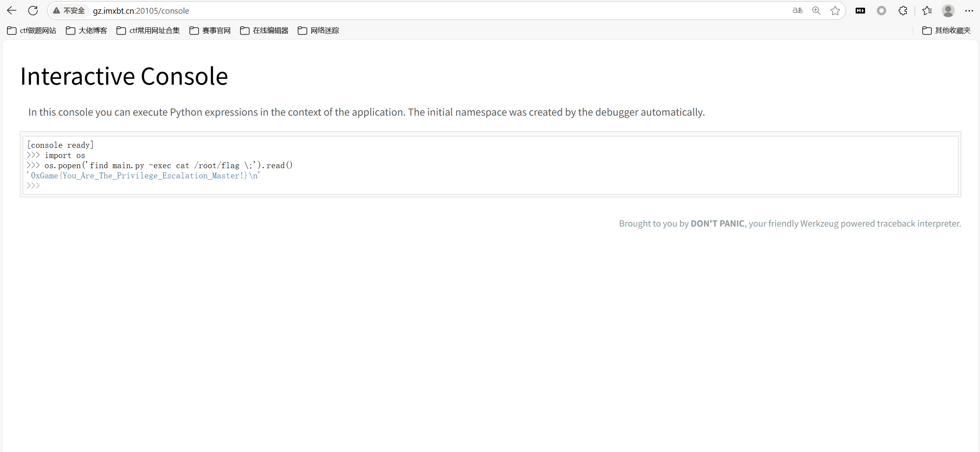Click the Interactive Console heading
The height and width of the screenshot is (452, 980).
124,76
